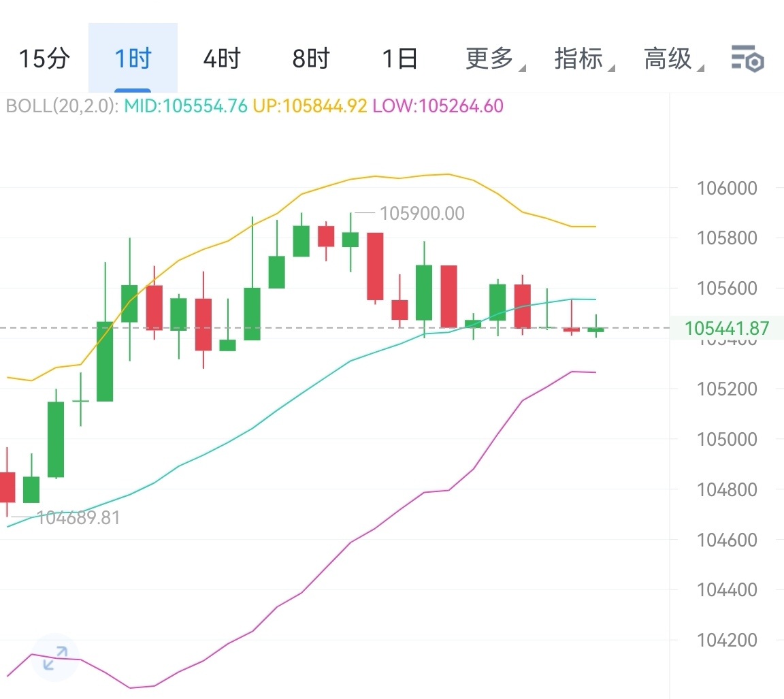
Task: Click the 105900.00 high price marker
Action: coord(422,214)
